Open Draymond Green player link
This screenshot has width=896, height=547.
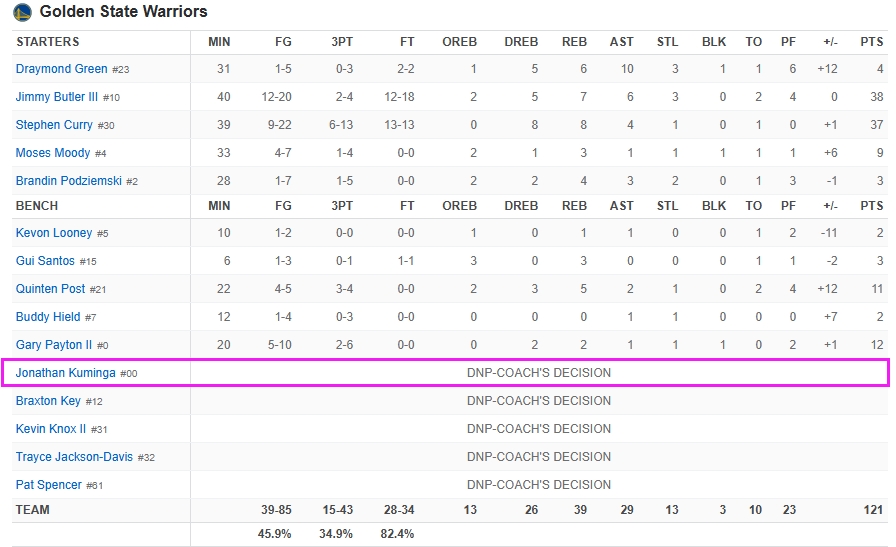pyautogui.click(x=61, y=69)
